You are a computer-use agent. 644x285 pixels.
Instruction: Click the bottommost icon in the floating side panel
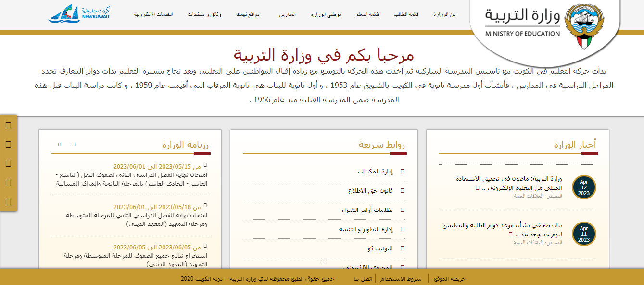[x=8, y=201]
